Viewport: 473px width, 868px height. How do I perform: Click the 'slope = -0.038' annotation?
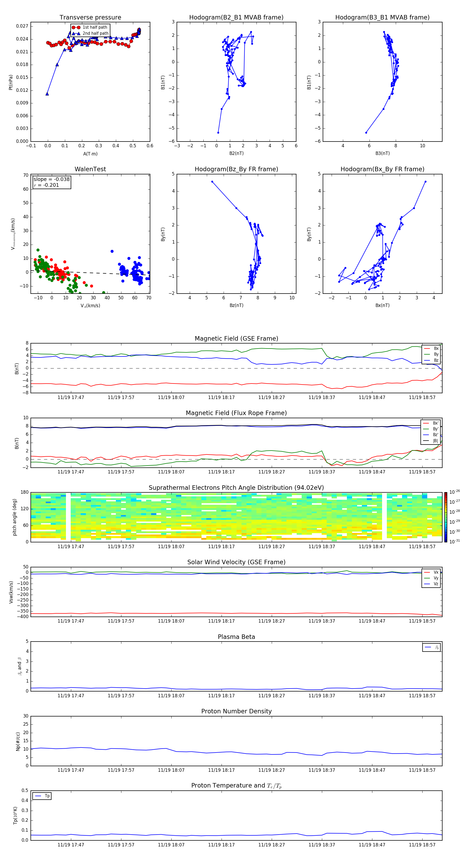pos(52,179)
